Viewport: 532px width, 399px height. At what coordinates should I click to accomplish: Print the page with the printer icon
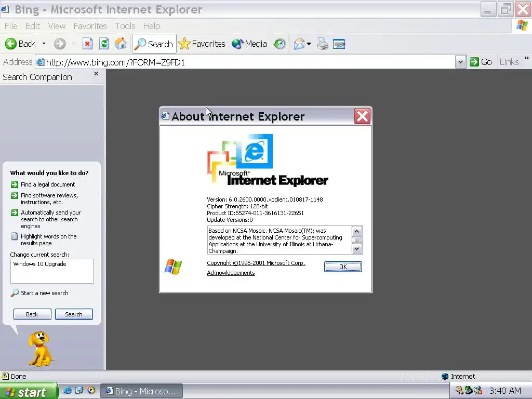point(322,44)
